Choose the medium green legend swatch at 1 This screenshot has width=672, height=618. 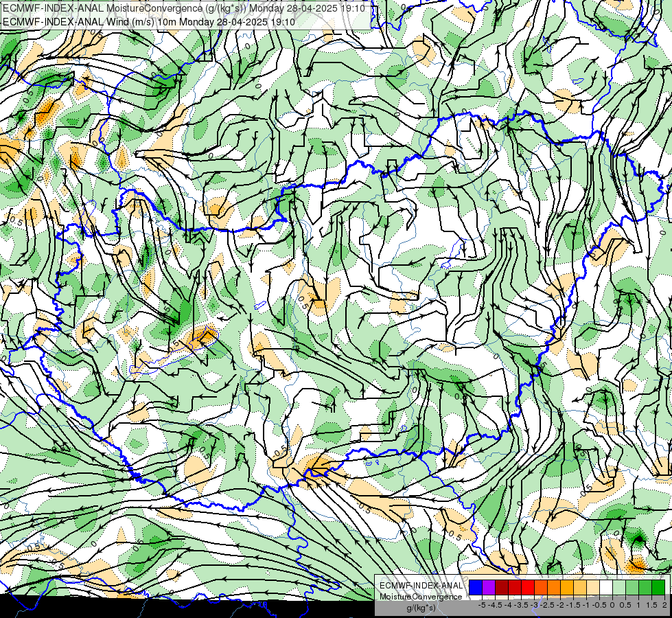(645, 588)
